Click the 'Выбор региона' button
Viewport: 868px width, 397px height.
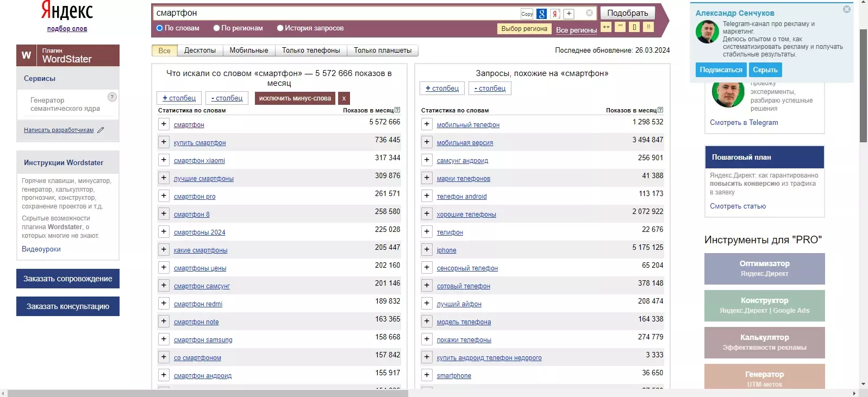(524, 29)
